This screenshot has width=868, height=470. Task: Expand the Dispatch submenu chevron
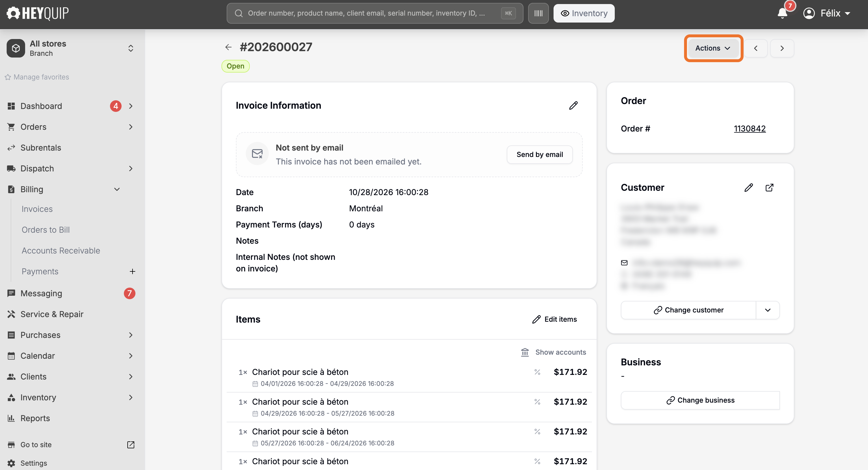tap(131, 169)
